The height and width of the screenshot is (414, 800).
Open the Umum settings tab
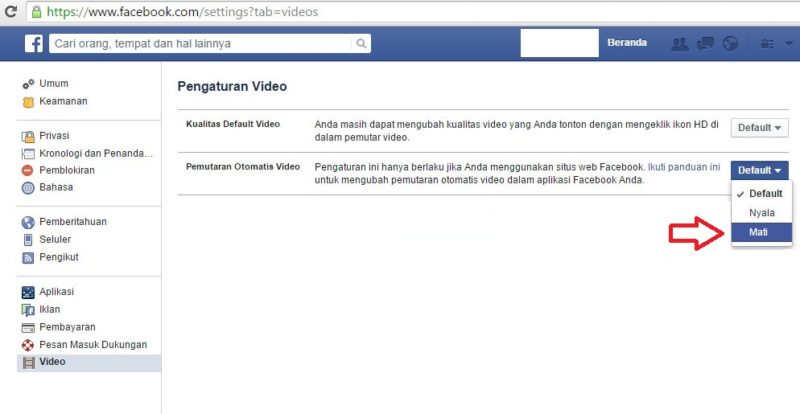54,83
